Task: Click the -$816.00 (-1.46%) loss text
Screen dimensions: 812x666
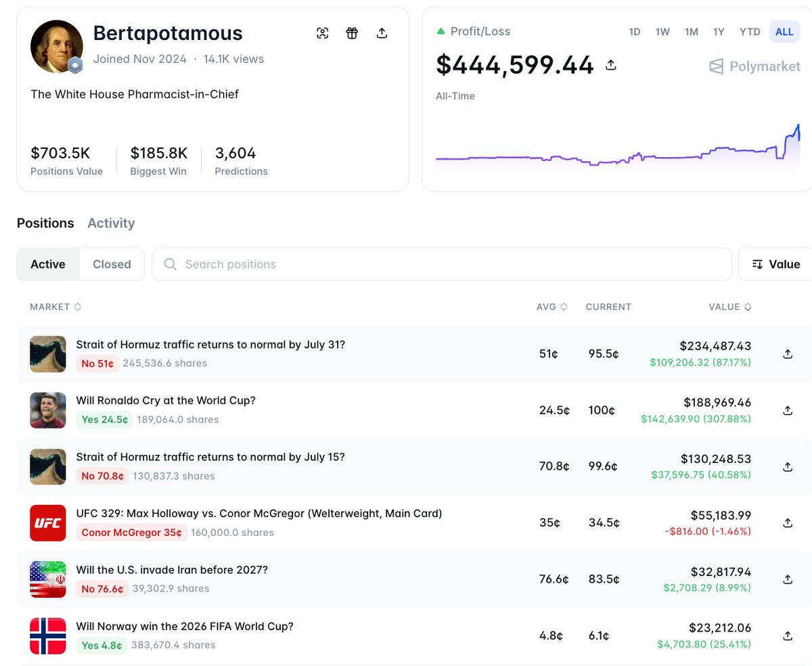Action: [708, 532]
